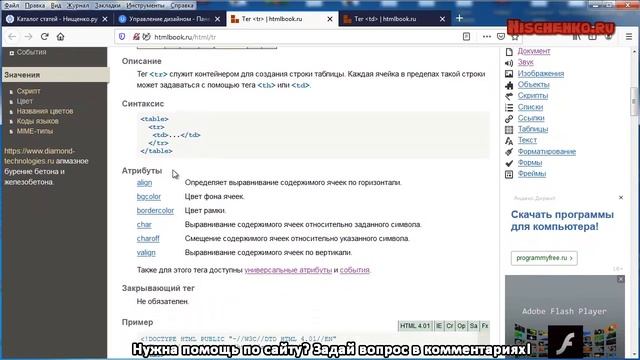
Task: Open 'Названия цветов' in left sidebar
Action: pos(45,111)
